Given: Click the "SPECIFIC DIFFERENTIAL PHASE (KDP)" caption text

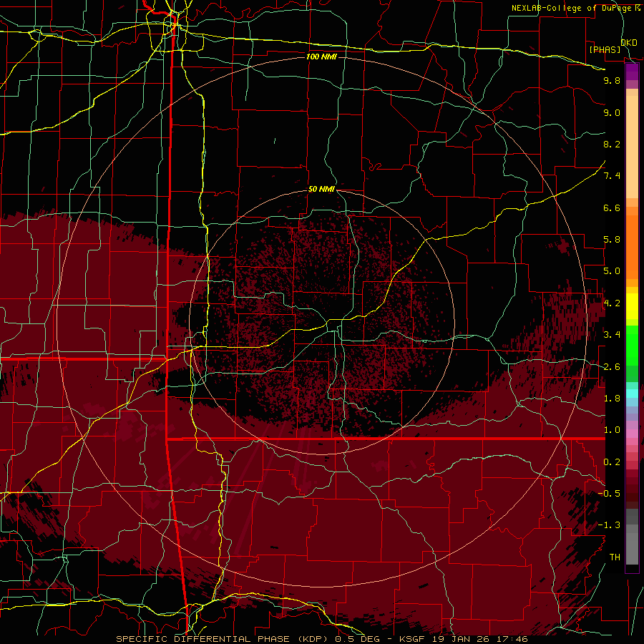Looking at the screenshot, I should (x=223, y=639).
